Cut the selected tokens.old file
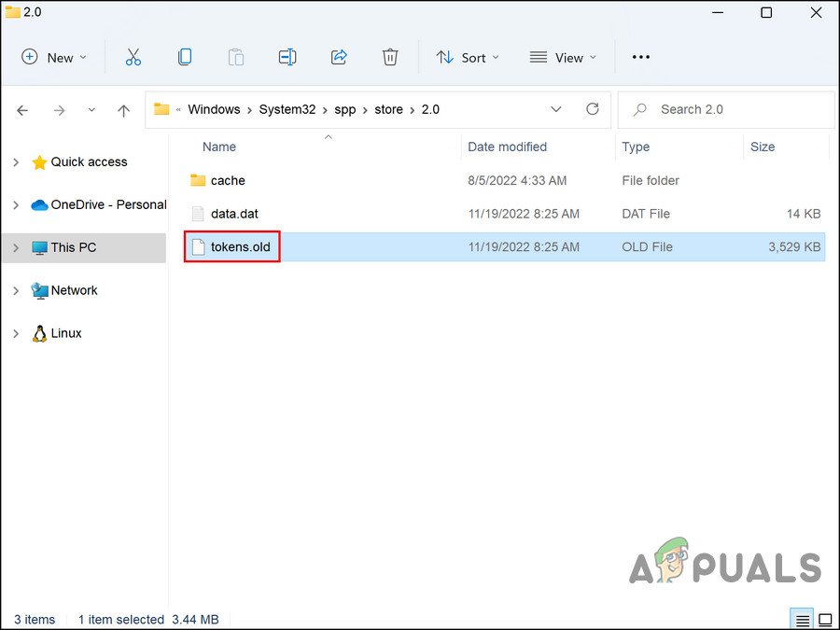 coord(133,57)
